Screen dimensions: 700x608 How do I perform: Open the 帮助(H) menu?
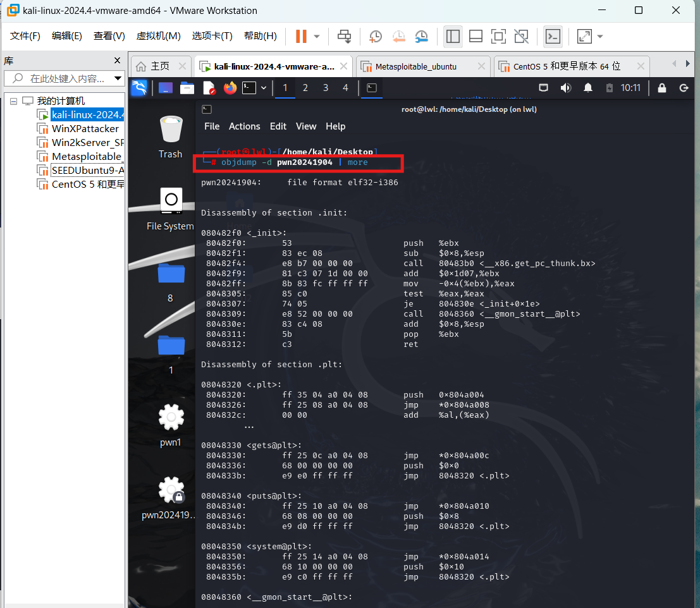261,36
